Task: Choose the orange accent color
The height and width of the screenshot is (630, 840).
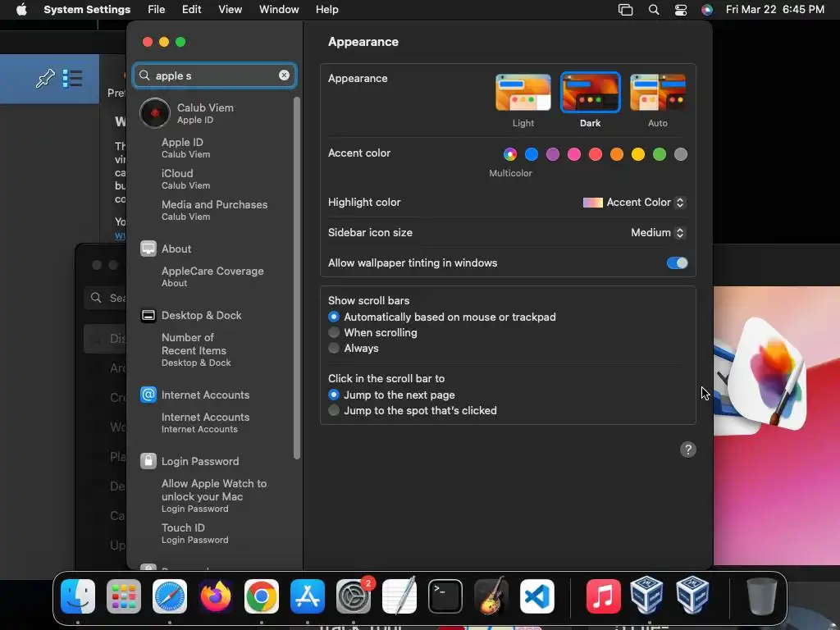Action: click(x=617, y=154)
